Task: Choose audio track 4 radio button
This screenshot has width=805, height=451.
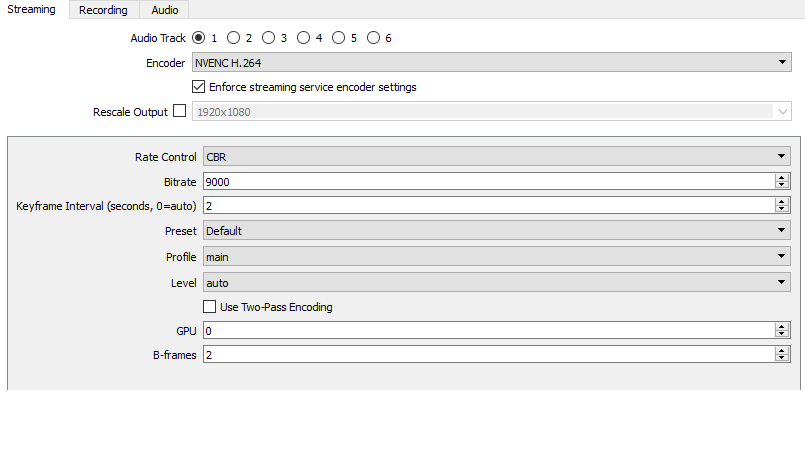Action: [303, 38]
